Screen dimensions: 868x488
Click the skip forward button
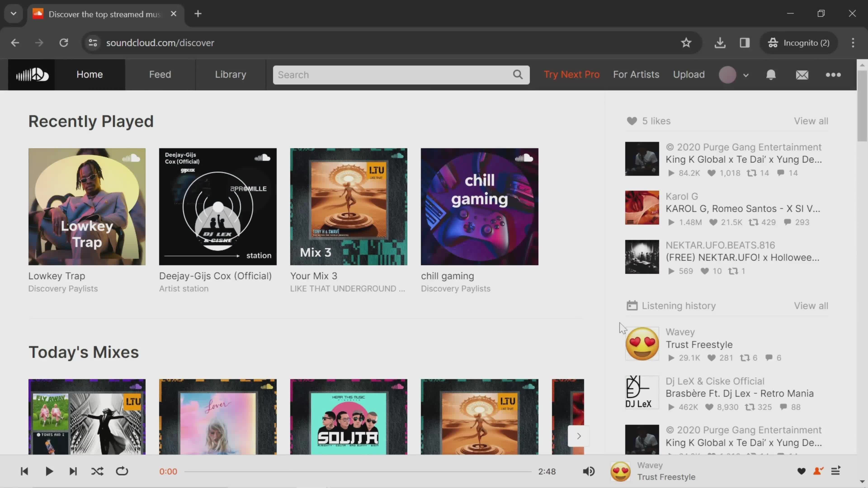[73, 471]
